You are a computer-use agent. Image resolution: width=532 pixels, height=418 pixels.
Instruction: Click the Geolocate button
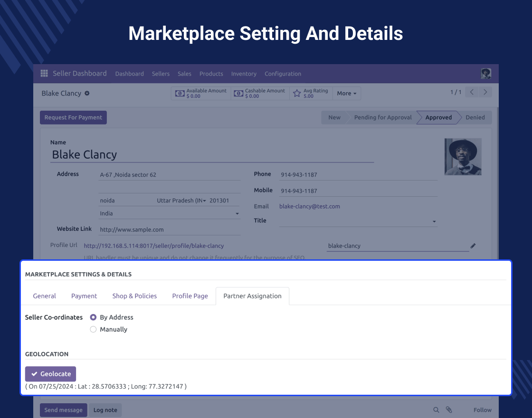pos(50,374)
